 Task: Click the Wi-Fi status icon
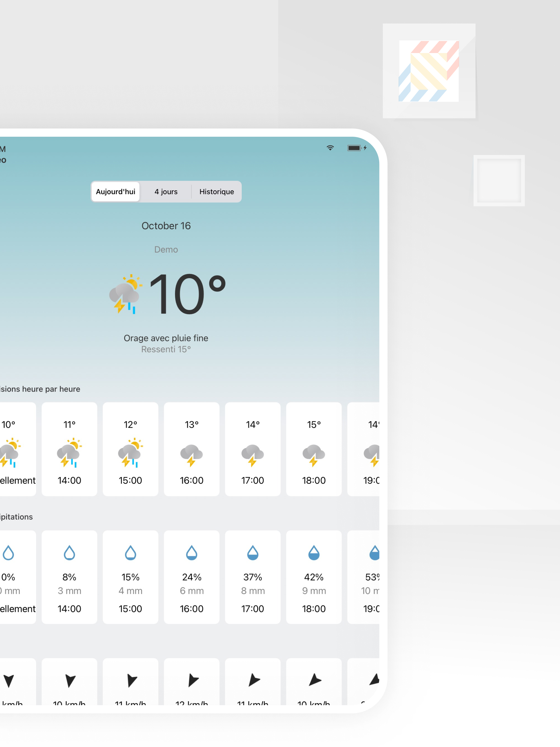coord(330,148)
